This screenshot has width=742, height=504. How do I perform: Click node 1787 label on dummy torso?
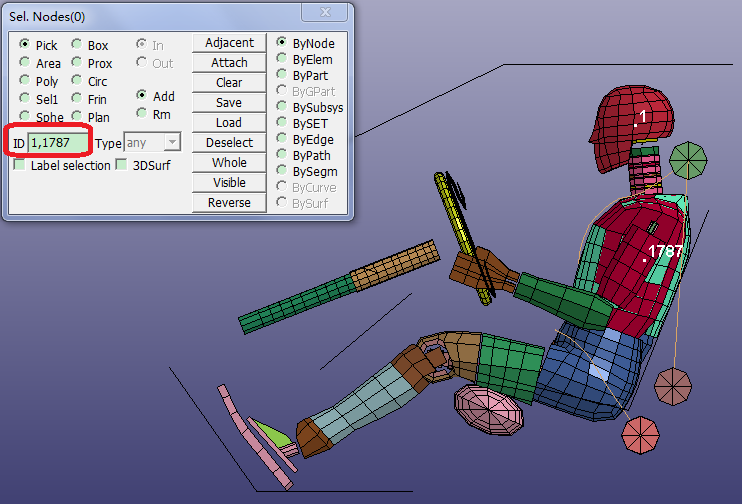[x=663, y=252]
